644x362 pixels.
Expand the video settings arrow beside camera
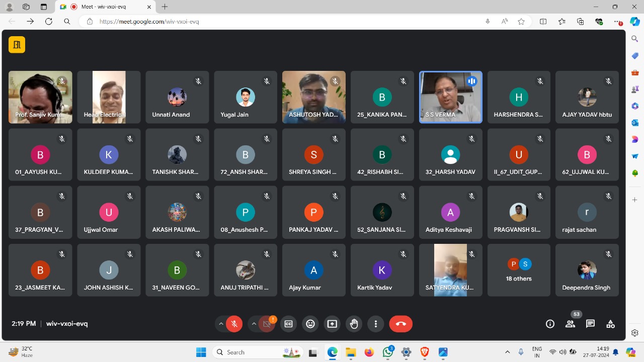pos(254,324)
